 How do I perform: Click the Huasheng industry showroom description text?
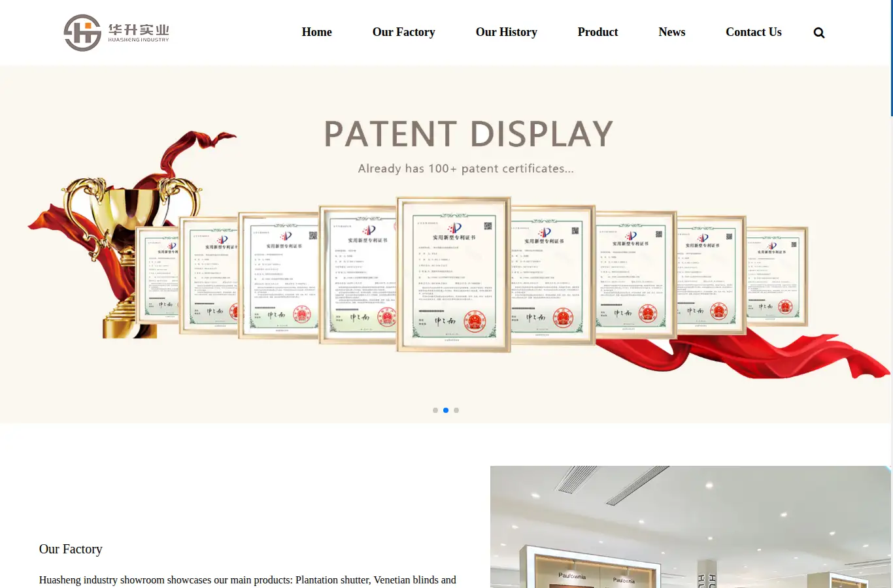point(248,580)
